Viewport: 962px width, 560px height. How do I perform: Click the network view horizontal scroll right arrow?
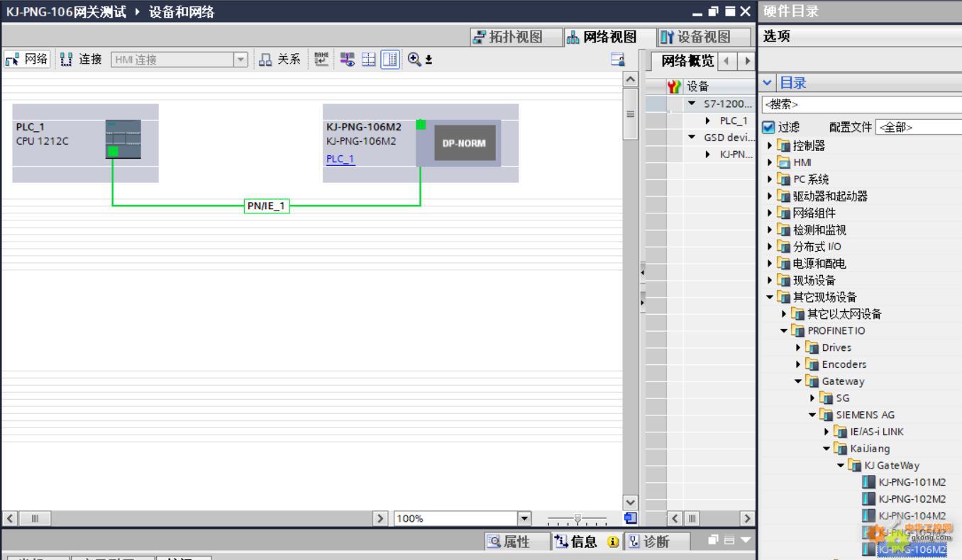(382, 519)
